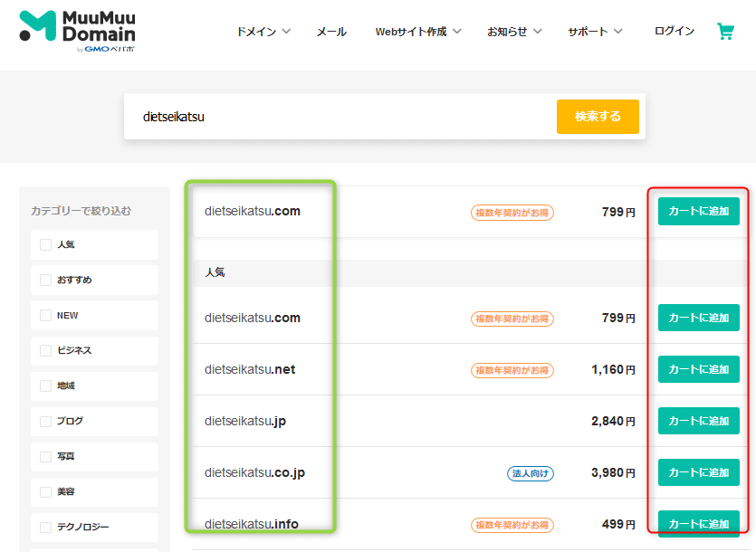Go to the メール menu item
The width and height of the screenshot is (756, 552).
point(331,32)
